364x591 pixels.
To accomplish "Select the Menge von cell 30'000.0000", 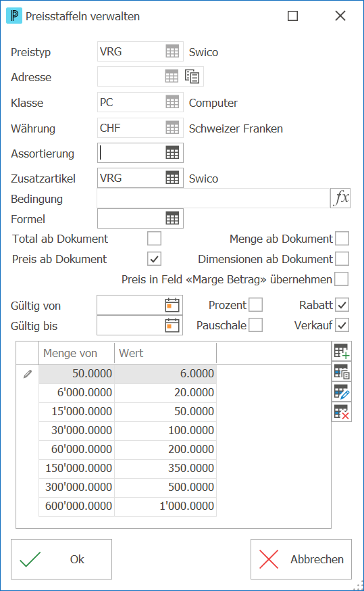I will point(77,431).
